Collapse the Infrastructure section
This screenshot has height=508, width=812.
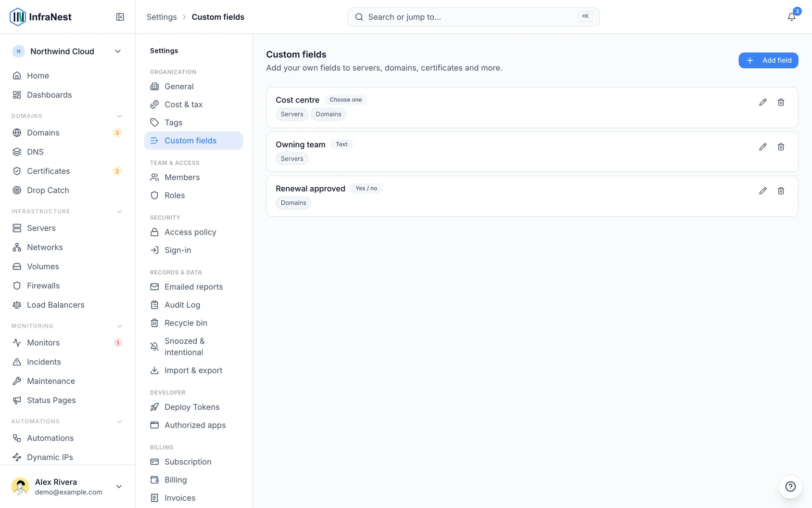click(119, 211)
